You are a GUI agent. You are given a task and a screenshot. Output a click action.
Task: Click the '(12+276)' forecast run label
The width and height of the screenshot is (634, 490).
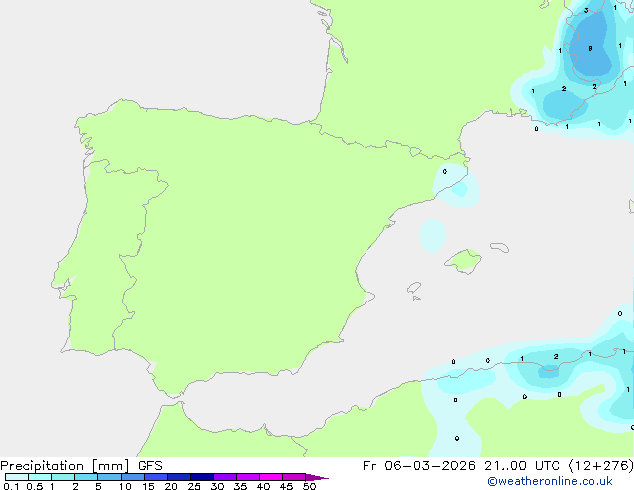(601, 466)
